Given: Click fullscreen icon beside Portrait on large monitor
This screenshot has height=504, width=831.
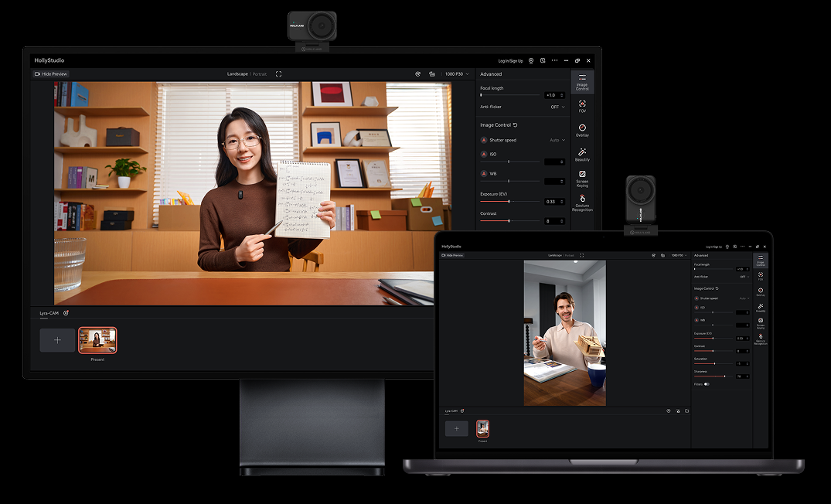Looking at the screenshot, I should click(x=278, y=74).
